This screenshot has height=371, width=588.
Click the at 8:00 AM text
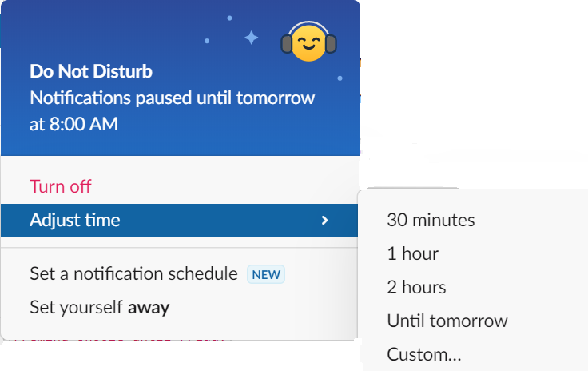(x=73, y=124)
